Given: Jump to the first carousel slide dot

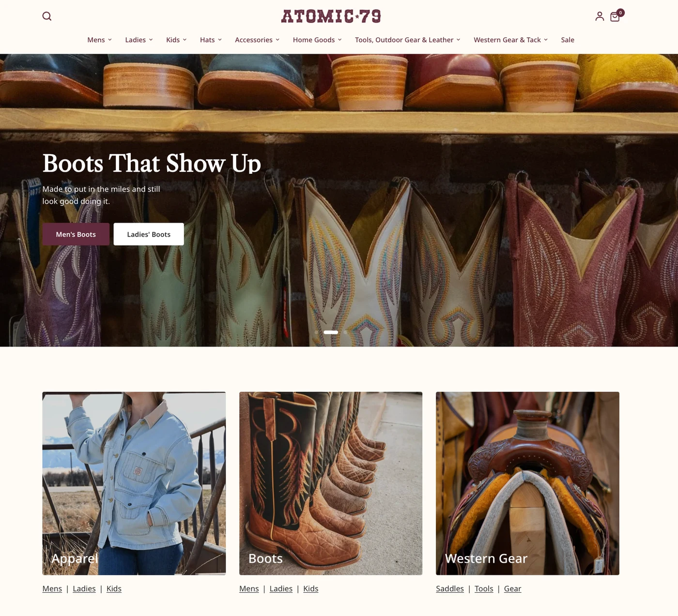Looking at the screenshot, I should (316, 332).
